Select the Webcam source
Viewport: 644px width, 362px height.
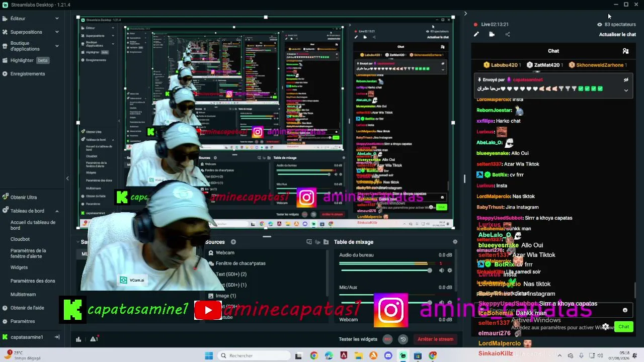(225, 253)
